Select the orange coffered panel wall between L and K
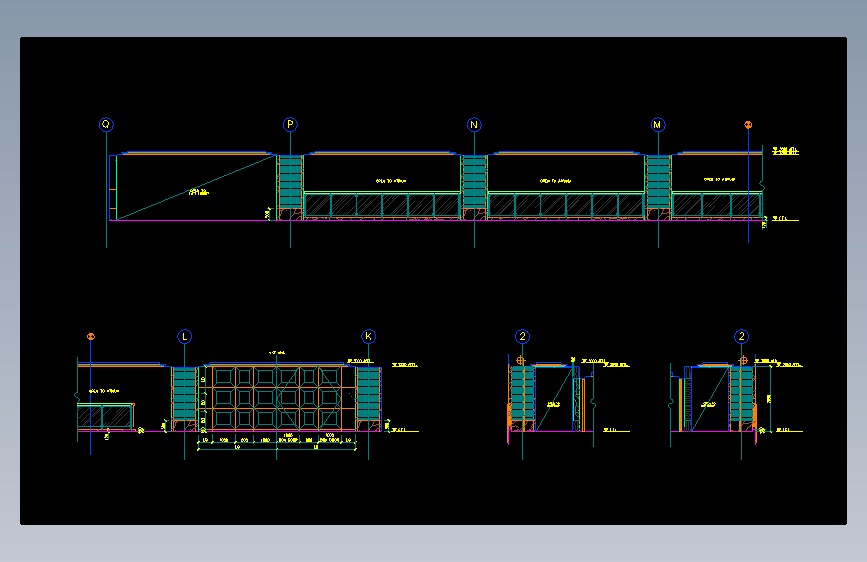This screenshot has height=562, width=867. [x=277, y=397]
